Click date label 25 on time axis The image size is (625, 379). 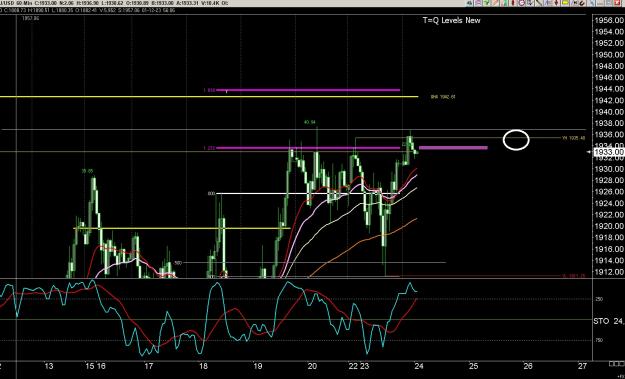pos(473,366)
